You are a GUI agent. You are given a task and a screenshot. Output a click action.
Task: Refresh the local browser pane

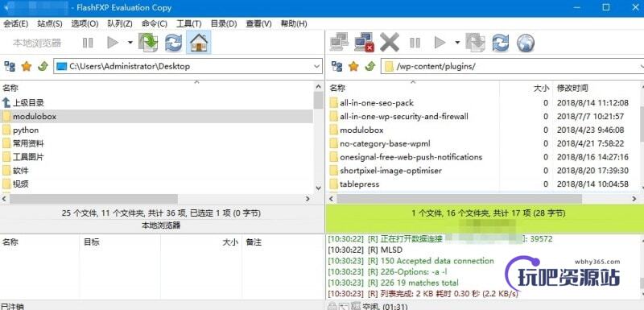pos(173,43)
